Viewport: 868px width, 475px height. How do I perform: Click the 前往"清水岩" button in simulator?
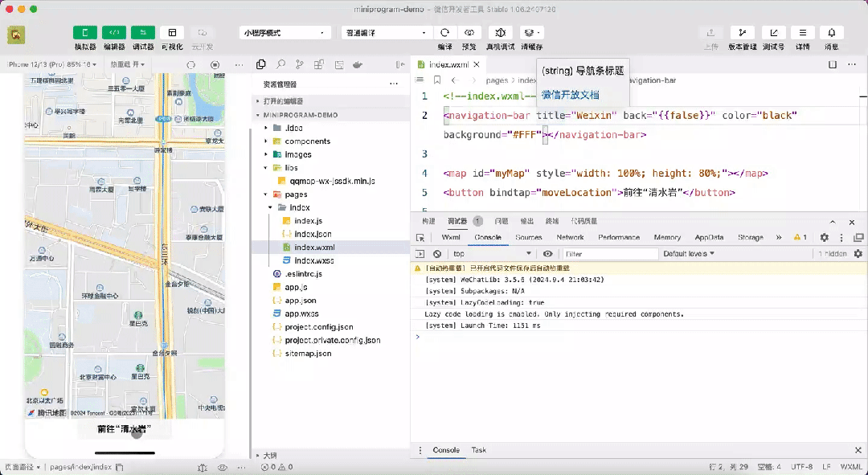(x=125, y=429)
